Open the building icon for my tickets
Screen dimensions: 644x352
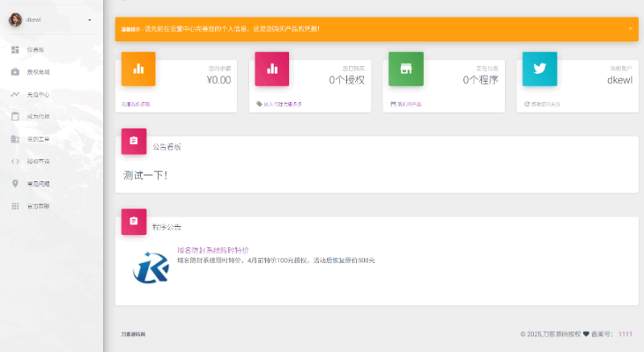(x=15, y=139)
